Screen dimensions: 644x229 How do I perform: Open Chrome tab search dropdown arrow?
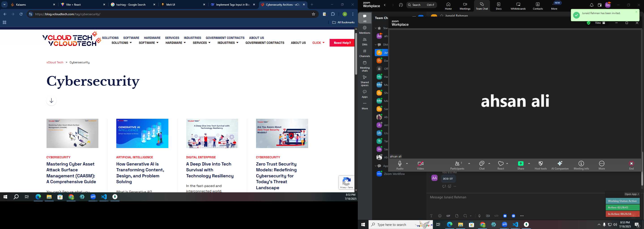click(4, 4)
